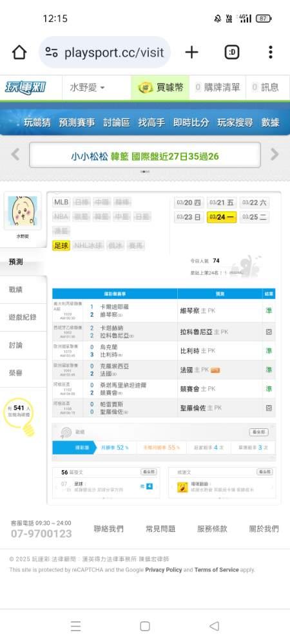
Task: Open 玩競猜 nav menu
Action: [x=37, y=122]
